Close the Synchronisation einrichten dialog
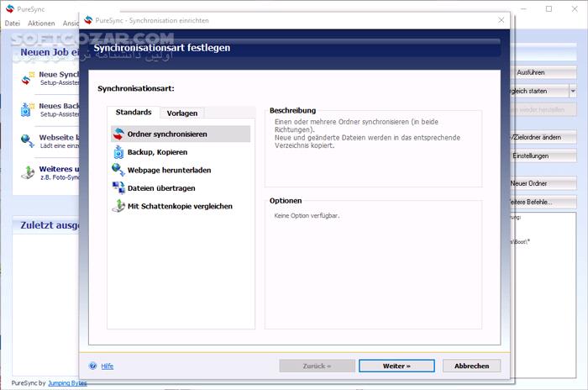 (501, 20)
